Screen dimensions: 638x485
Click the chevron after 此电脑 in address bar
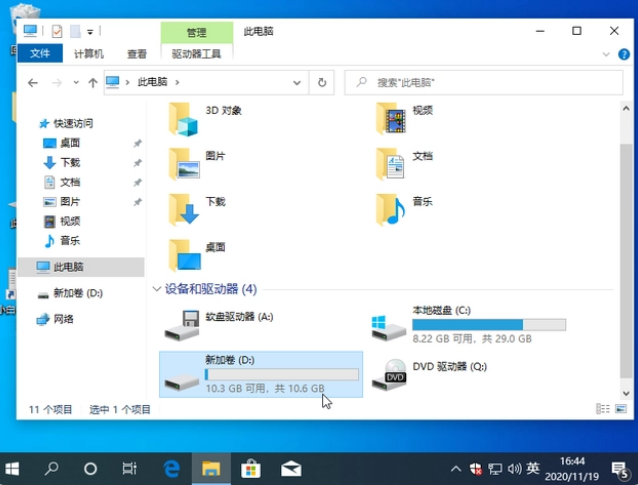coord(177,83)
